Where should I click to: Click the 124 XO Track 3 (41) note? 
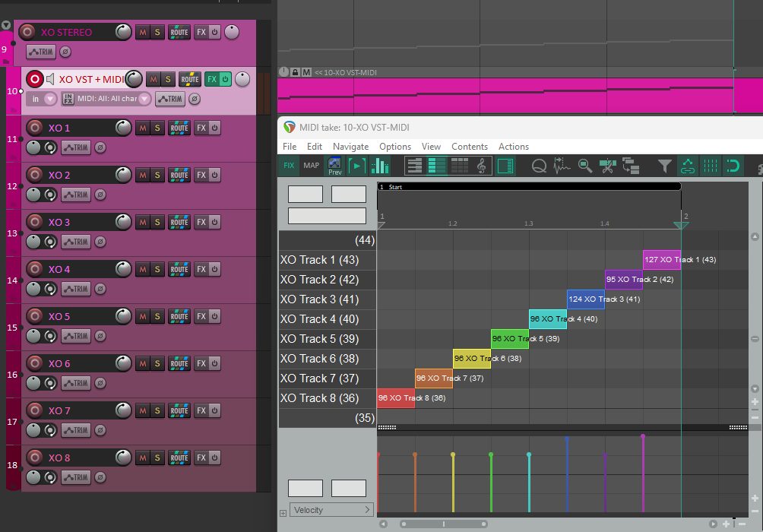point(586,299)
